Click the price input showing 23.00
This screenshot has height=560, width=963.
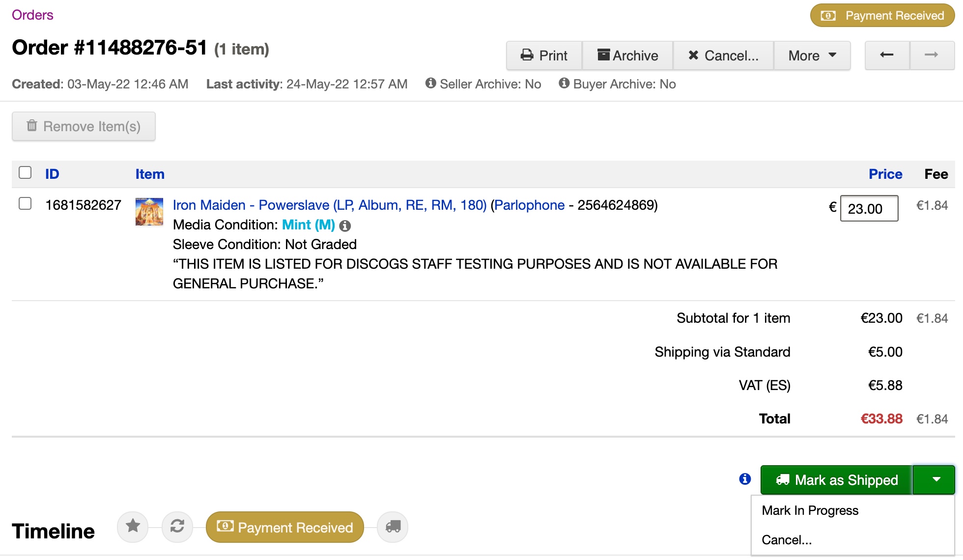tap(869, 208)
